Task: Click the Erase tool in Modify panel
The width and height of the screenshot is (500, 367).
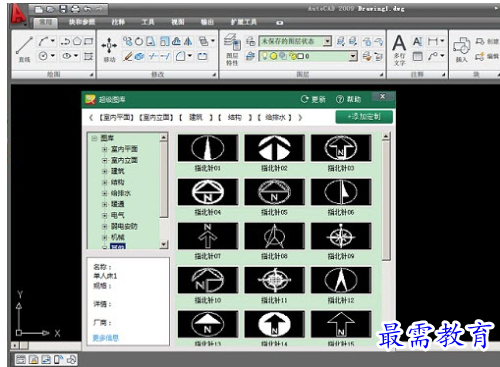Action: pos(127,56)
